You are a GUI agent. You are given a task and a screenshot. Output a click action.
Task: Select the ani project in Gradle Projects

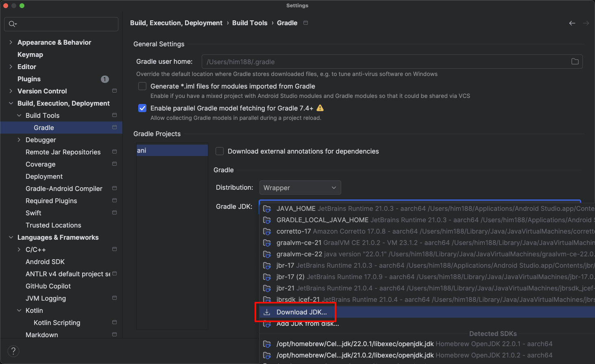[x=172, y=150]
